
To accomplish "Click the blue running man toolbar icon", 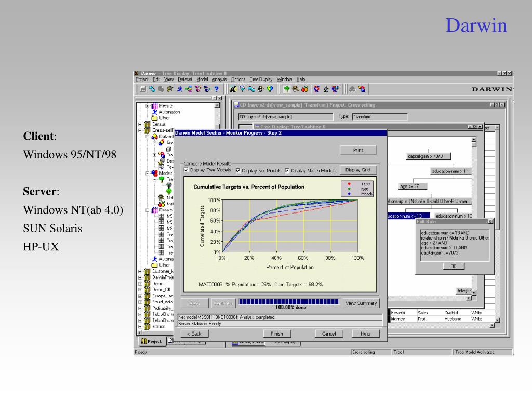I will 179,89.
